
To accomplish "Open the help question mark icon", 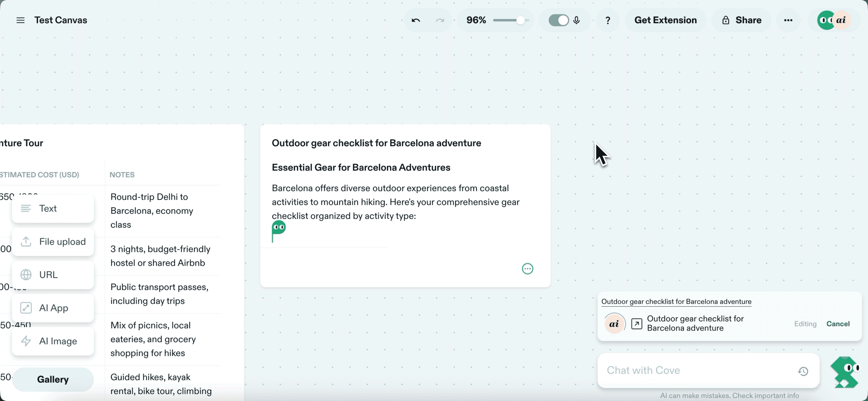I will (608, 20).
